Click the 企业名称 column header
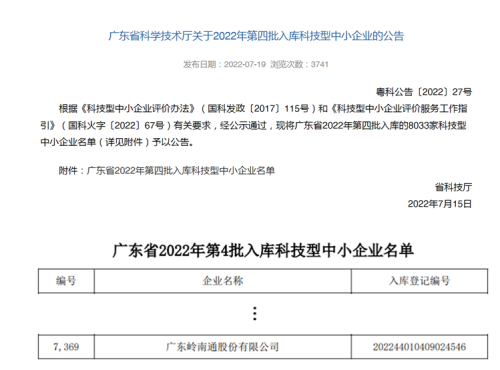Viewport: 500px width, 370px height. pos(223,281)
